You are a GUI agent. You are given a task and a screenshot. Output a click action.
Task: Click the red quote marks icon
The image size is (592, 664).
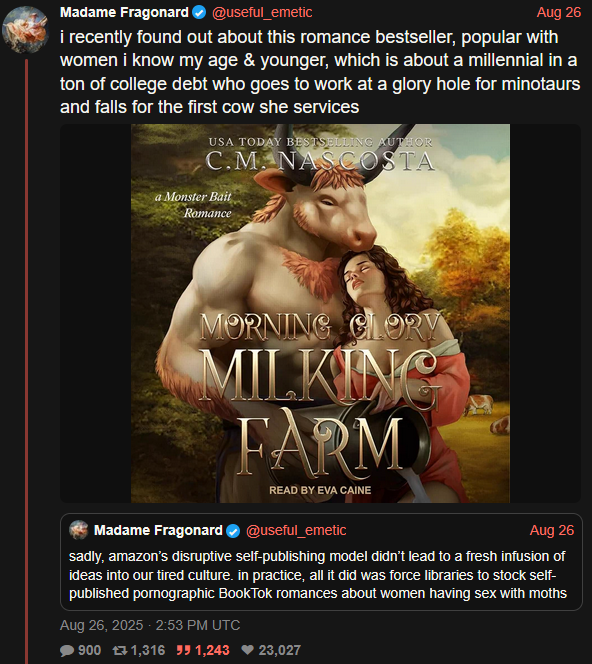click(183, 650)
